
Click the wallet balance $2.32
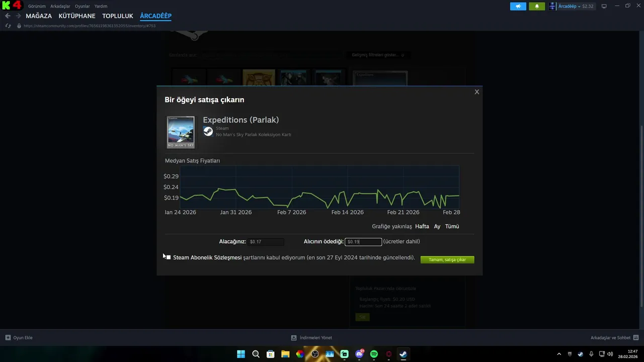pos(588,6)
